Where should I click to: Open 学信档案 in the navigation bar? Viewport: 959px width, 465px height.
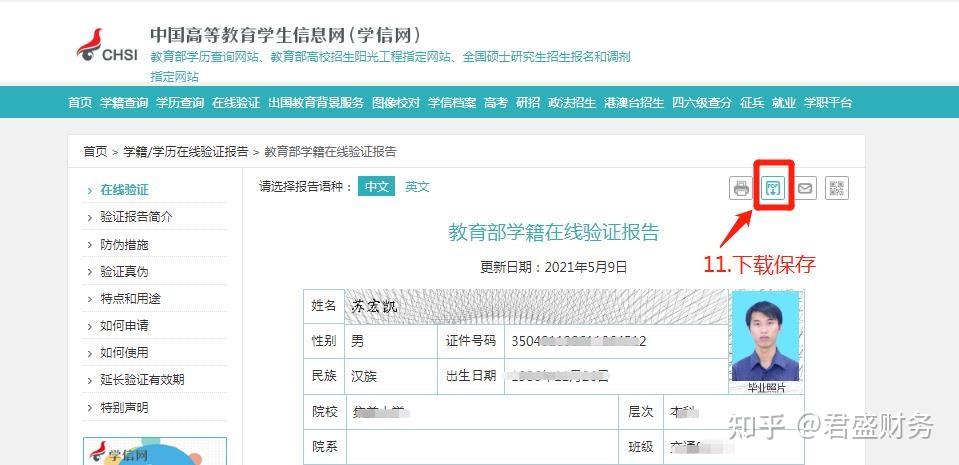click(452, 103)
